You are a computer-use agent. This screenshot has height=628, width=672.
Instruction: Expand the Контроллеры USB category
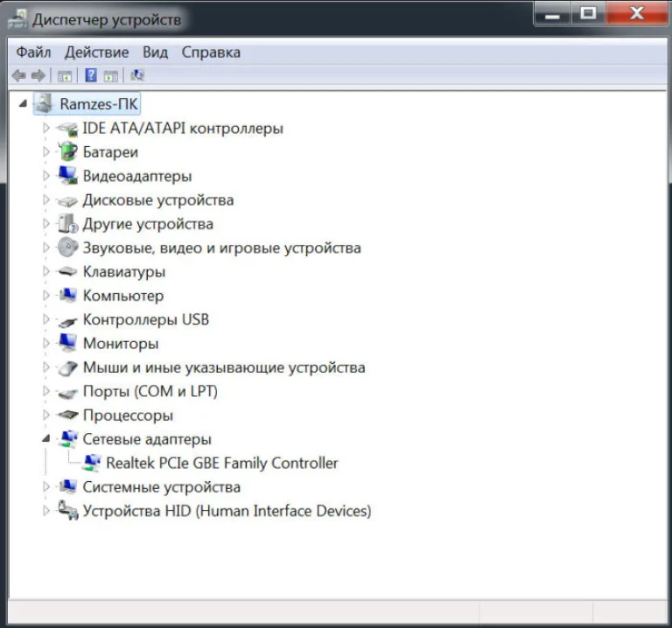click(x=45, y=319)
